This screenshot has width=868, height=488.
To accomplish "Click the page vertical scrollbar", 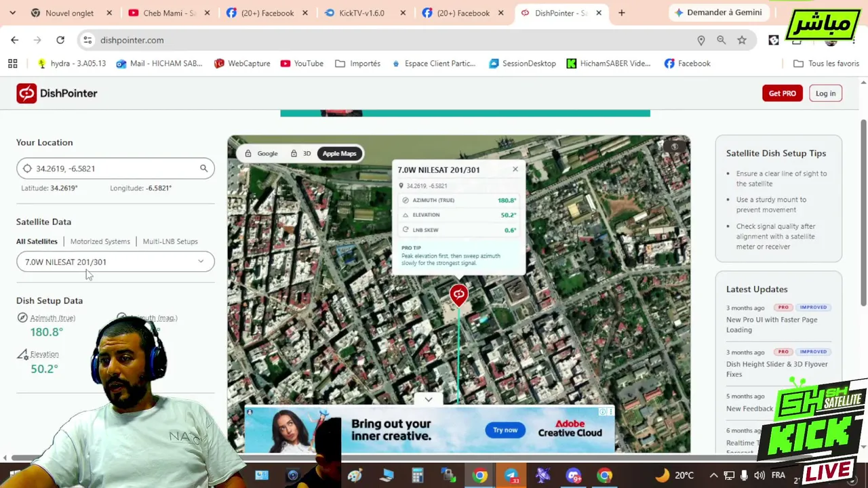I will (863, 213).
